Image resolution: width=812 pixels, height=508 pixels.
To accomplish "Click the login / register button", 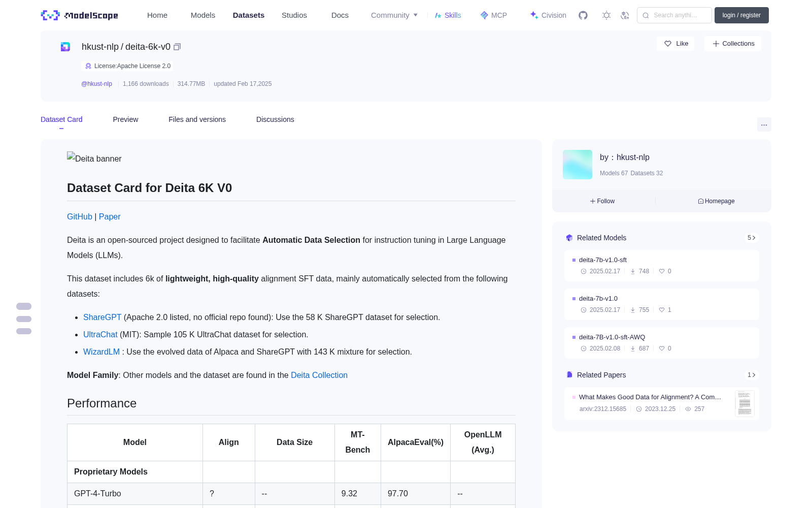I will [741, 15].
